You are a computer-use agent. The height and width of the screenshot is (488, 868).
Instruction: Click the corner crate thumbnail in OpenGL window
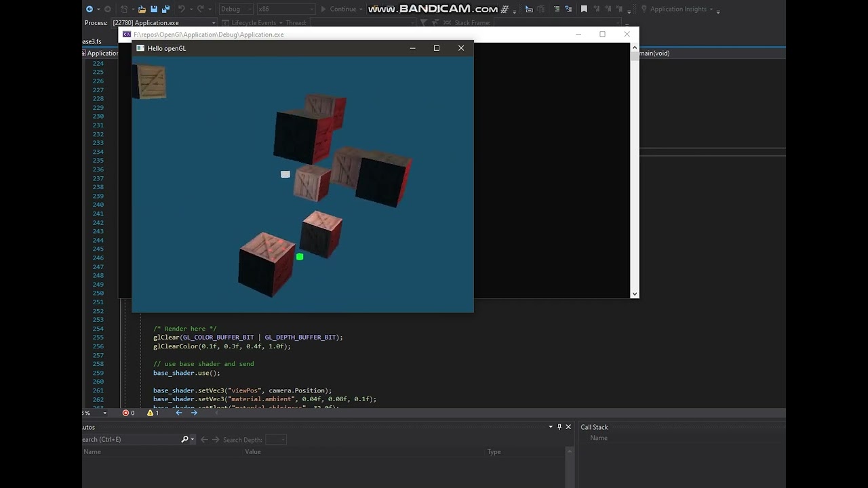pyautogui.click(x=150, y=82)
